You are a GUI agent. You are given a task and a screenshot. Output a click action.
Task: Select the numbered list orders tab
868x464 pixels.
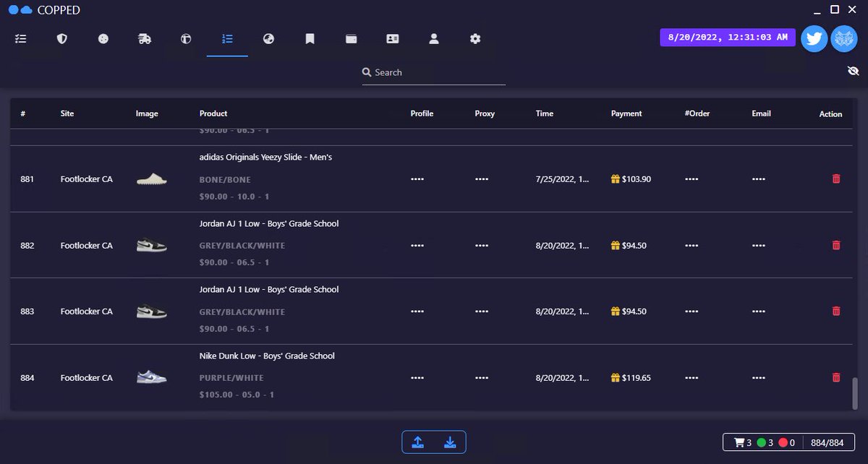coord(227,39)
